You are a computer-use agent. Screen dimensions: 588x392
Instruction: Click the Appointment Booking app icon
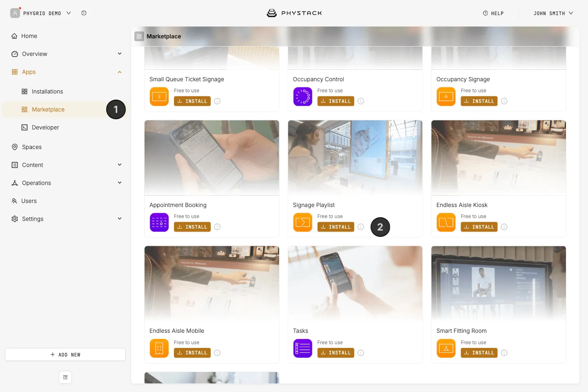coord(159,223)
